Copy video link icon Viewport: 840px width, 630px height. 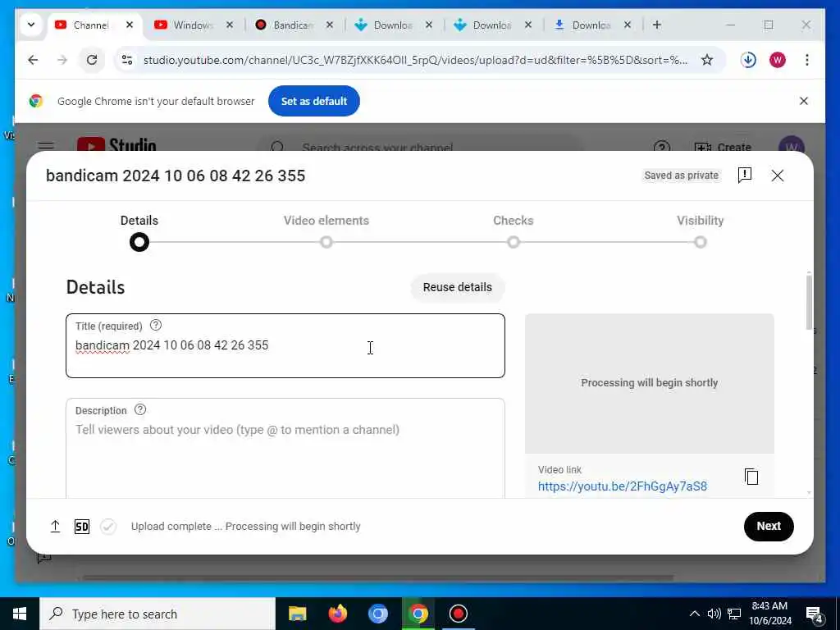751,477
